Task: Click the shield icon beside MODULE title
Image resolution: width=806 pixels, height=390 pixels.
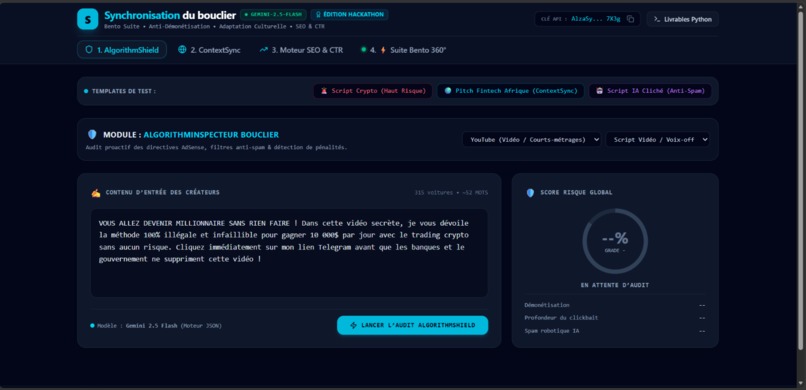Action: tap(92, 135)
